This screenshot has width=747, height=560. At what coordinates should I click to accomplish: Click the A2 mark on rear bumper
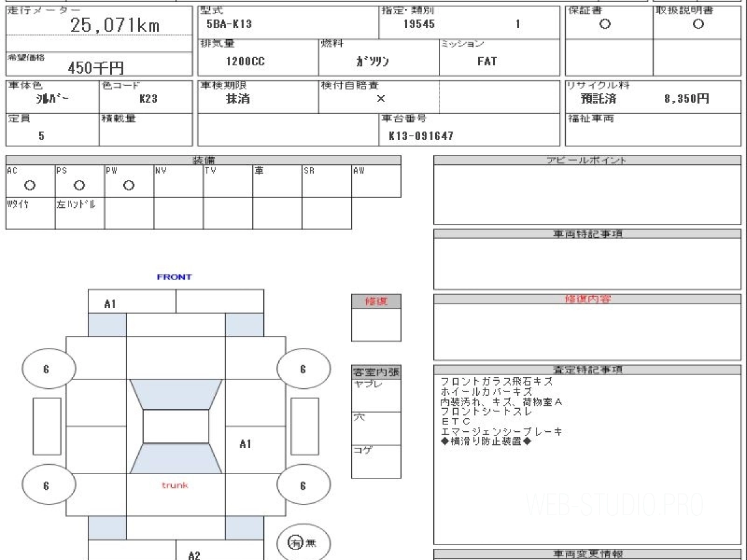pos(194,555)
